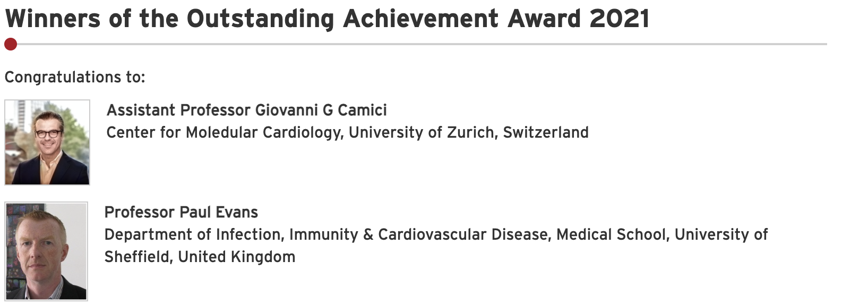This screenshot has width=868, height=303.
Task: Click the word 'Switzerland' in the affiliation
Action: [546, 132]
